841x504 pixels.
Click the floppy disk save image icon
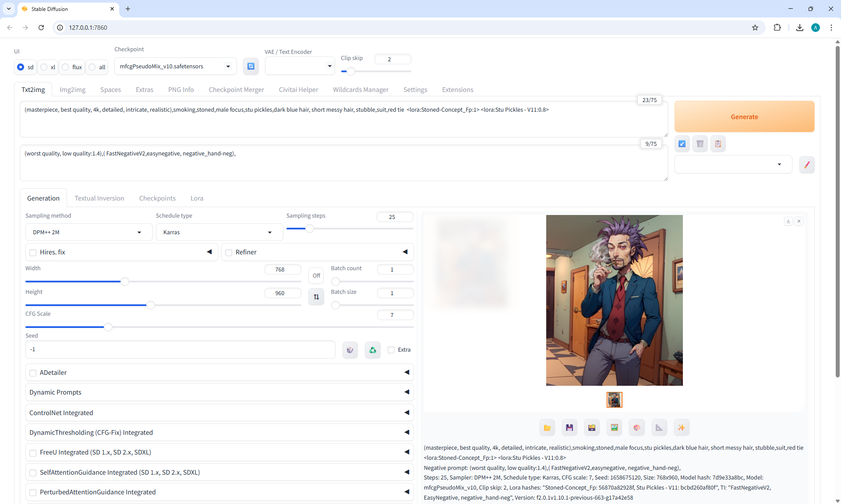pos(569,428)
